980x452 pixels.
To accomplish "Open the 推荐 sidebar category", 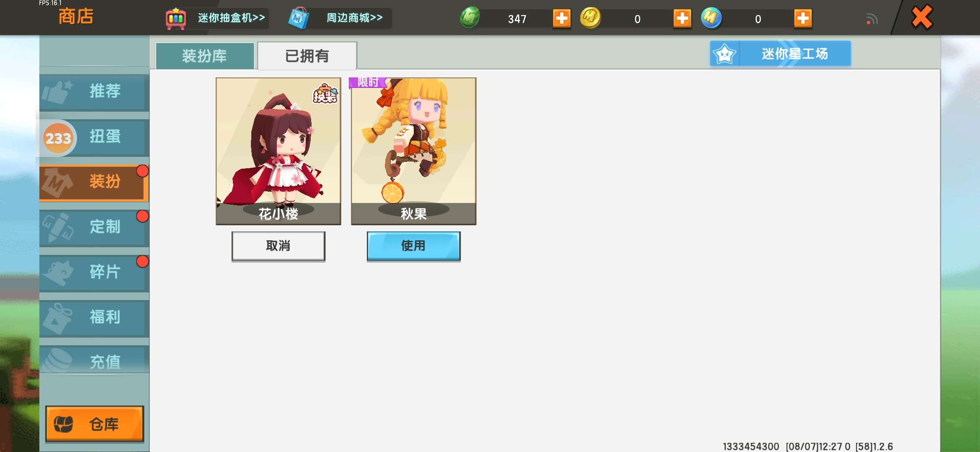I will [x=94, y=91].
